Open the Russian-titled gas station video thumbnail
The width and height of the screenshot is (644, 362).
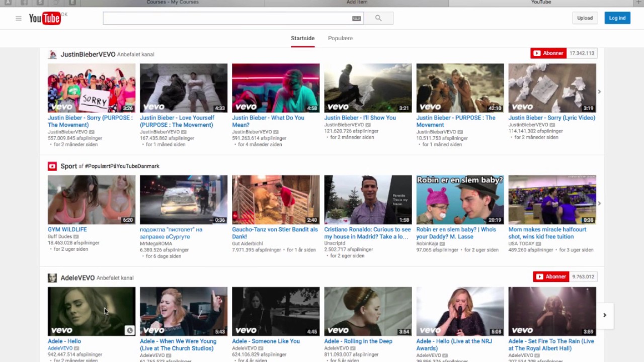(184, 200)
